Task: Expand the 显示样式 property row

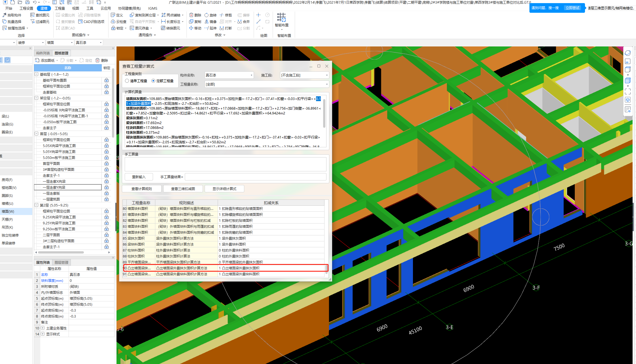Action: (43, 334)
